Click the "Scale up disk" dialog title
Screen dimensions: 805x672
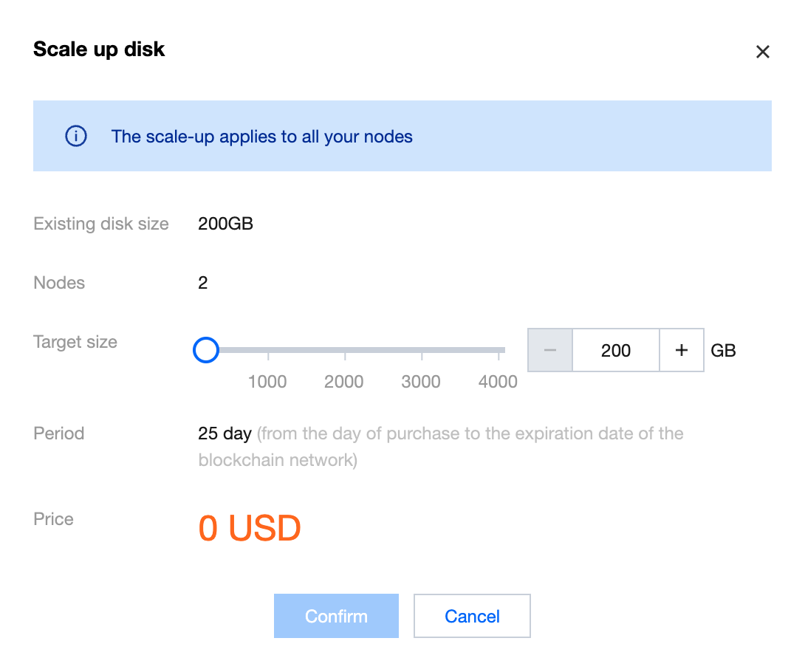[99, 49]
